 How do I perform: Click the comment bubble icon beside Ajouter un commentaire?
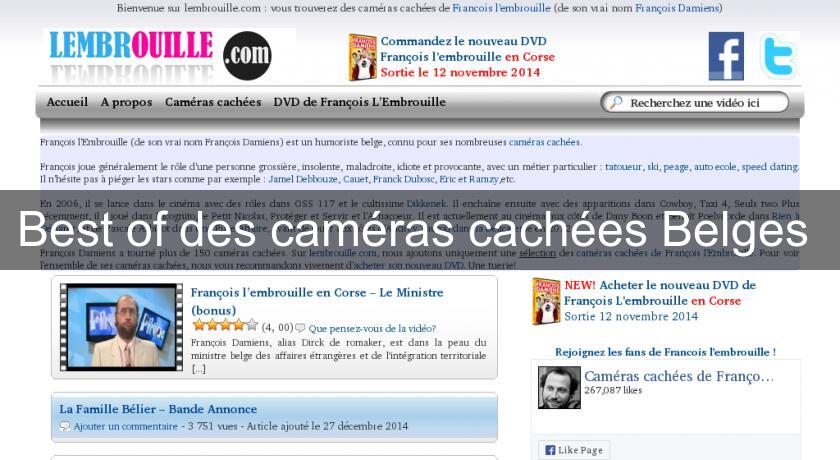point(65,426)
